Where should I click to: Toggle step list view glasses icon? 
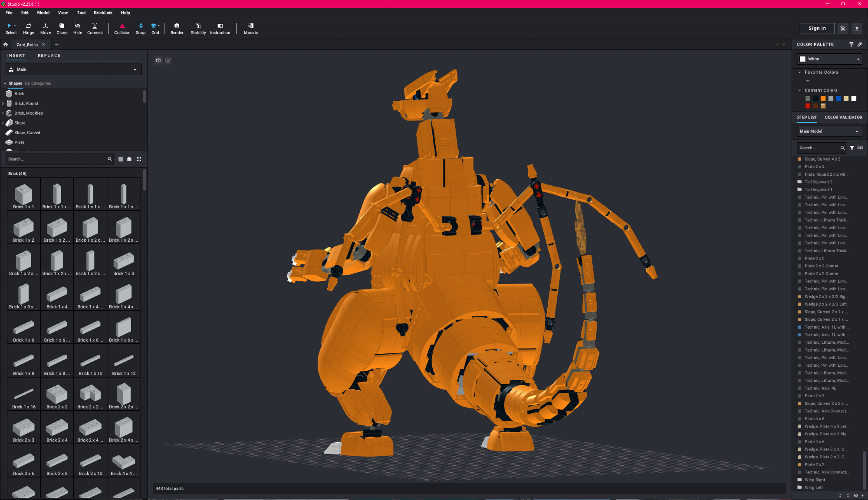pos(860,148)
